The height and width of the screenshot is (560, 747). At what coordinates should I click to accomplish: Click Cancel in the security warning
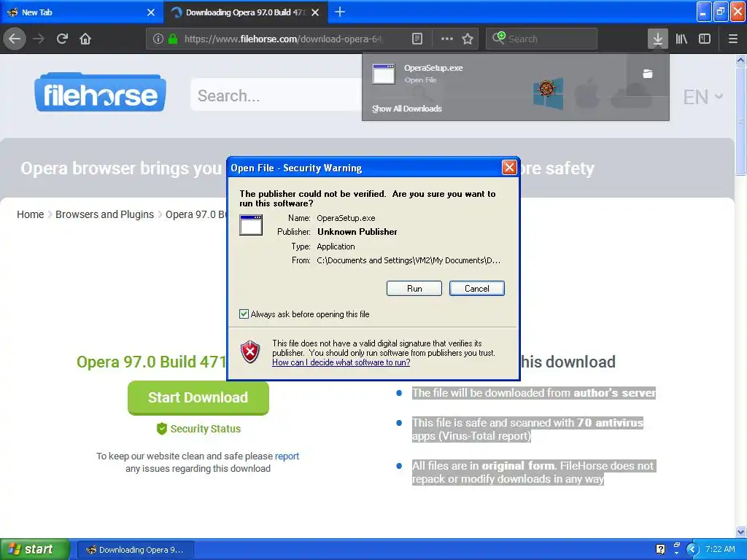click(477, 289)
